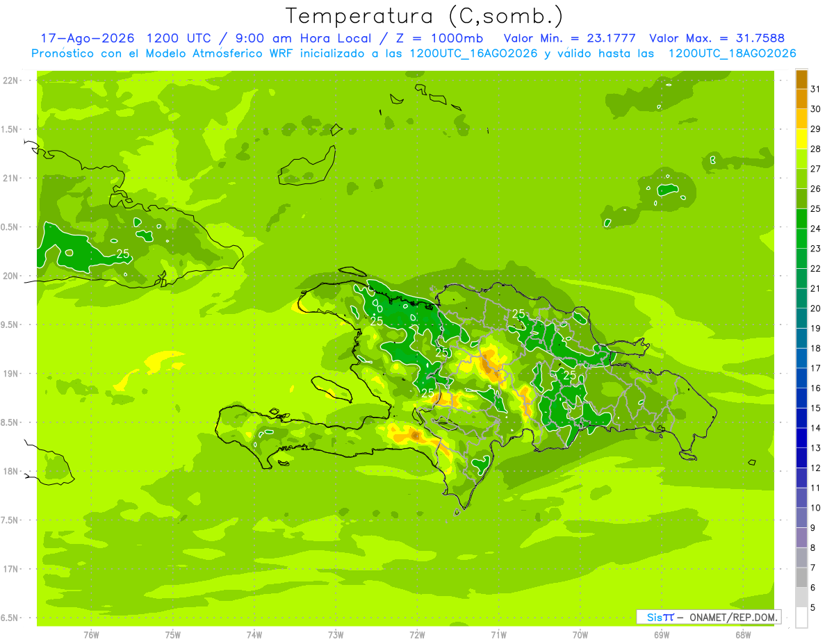Click the legend value "29"
This screenshot has width=834, height=644.
tap(816, 129)
